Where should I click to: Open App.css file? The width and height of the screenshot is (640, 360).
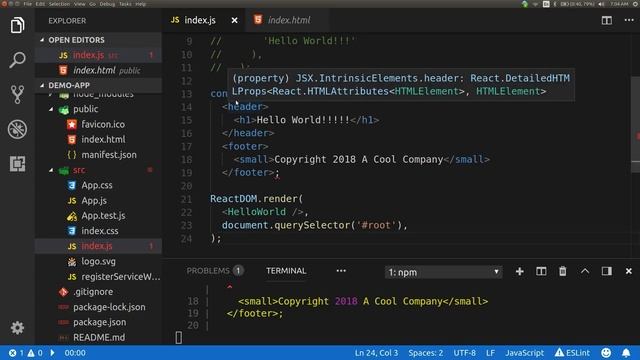point(97,185)
